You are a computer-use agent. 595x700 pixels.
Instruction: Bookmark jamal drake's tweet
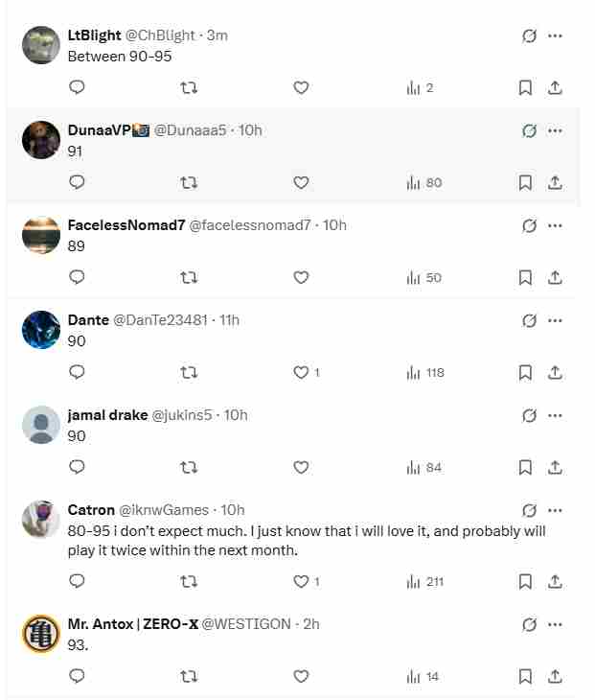click(525, 467)
